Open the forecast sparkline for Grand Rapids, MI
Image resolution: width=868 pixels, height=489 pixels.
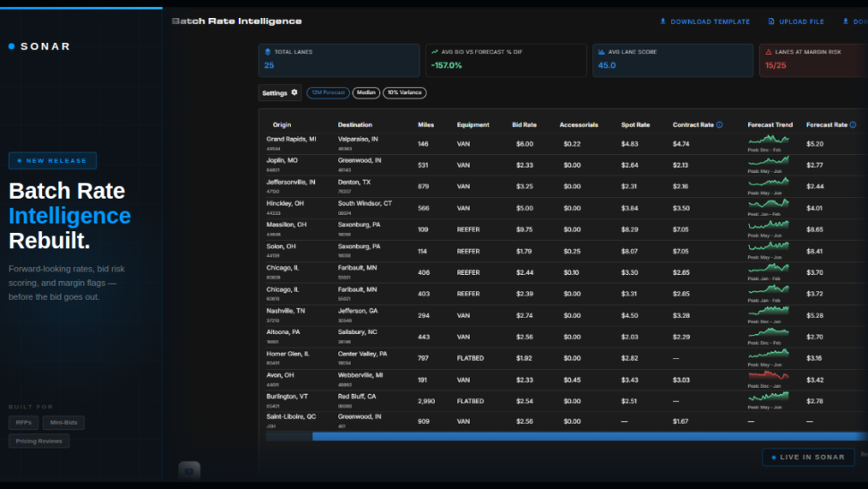[769, 140]
